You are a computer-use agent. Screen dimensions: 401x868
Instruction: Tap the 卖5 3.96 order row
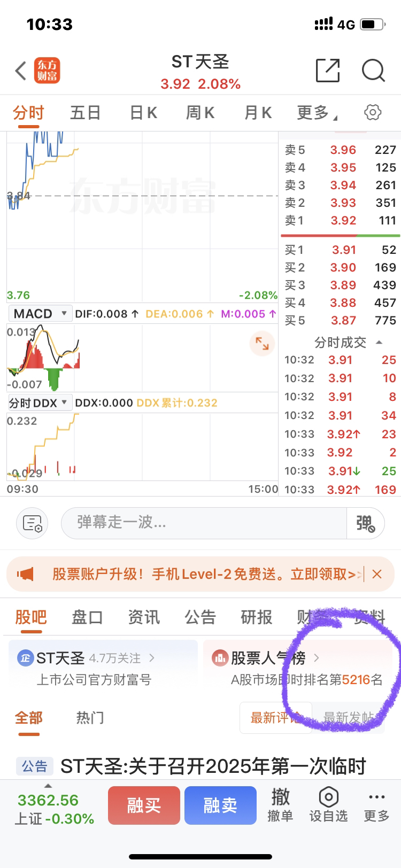[340, 150]
